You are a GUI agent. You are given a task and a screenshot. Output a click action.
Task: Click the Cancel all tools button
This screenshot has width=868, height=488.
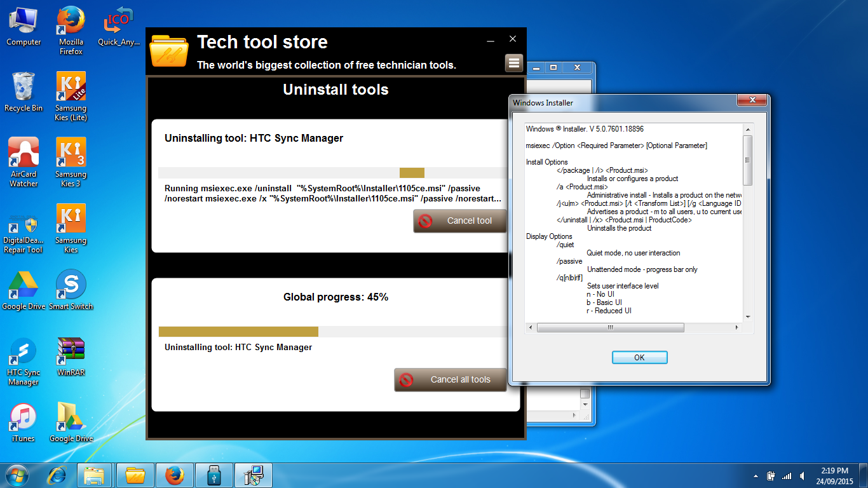(x=451, y=379)
